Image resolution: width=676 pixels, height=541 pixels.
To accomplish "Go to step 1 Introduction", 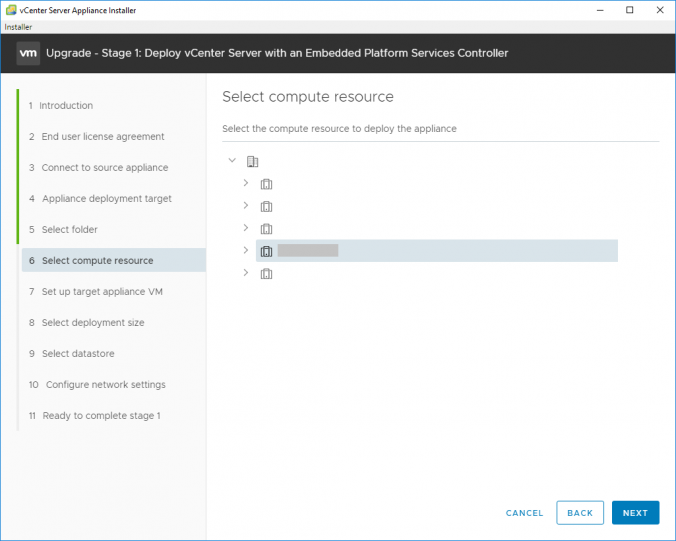I will tap(61, 106).
